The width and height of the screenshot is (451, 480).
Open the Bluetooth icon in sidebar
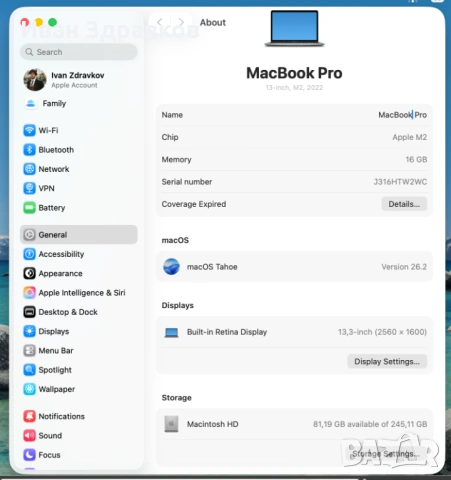click(x=29, y=149)
